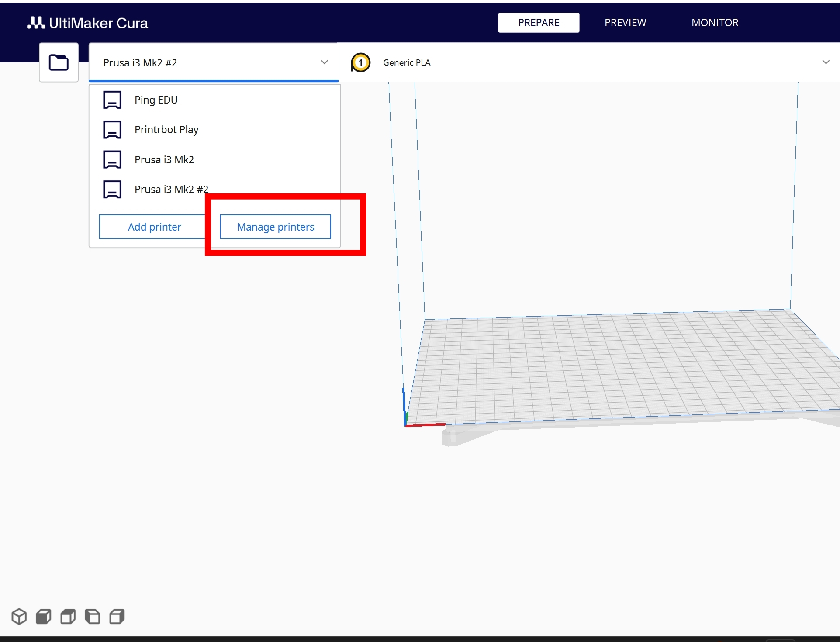Switch to right side view icon

[117, 617]
